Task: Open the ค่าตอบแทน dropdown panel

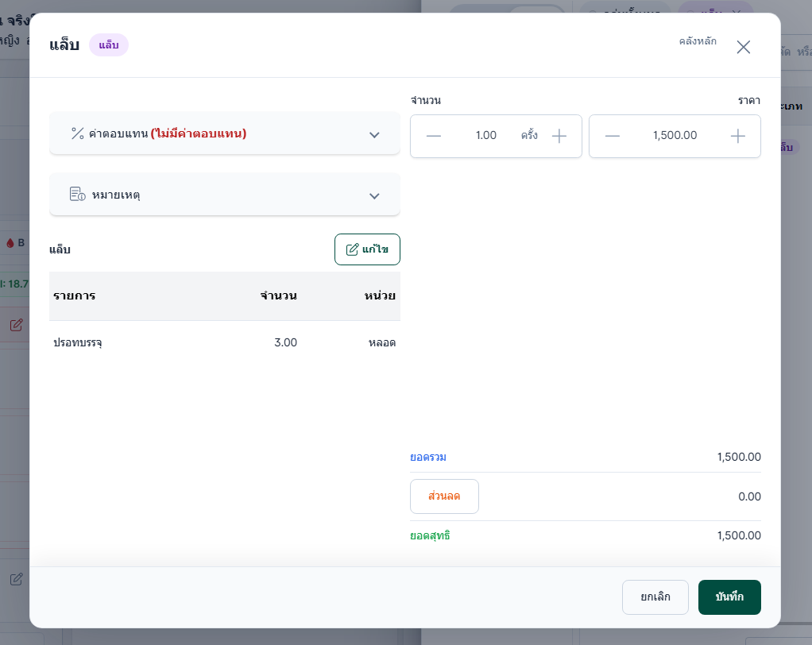Action: (225, 133)
